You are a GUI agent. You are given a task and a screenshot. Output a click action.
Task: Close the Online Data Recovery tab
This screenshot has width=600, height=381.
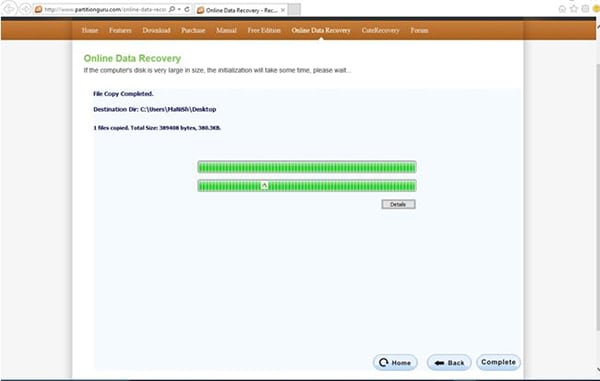click(x=283, y=10)
